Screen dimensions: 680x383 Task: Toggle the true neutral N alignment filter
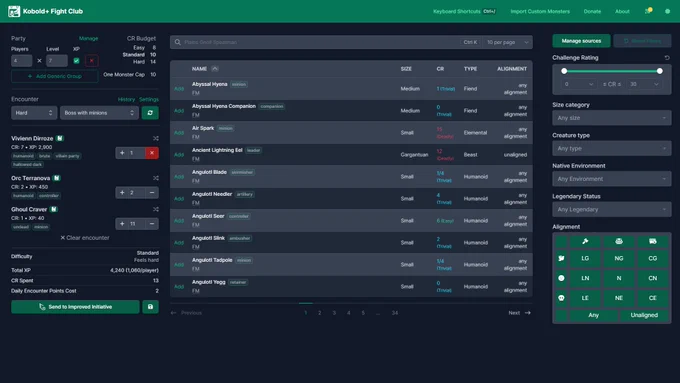coord(619,278)
